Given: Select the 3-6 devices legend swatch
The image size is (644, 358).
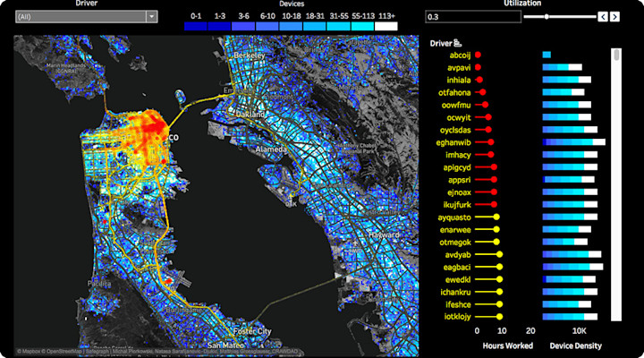Looking at the screenshot, I should click(243, 26).
